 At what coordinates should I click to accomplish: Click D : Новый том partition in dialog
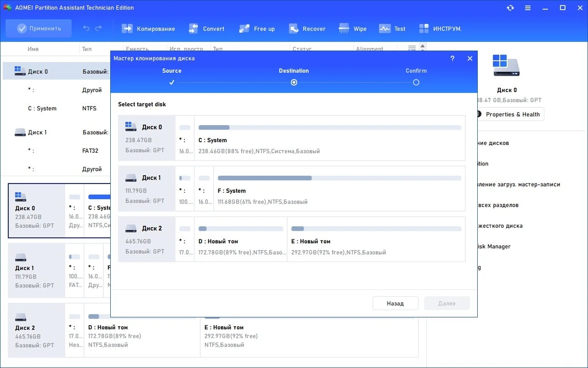click(x=241, y=239)
